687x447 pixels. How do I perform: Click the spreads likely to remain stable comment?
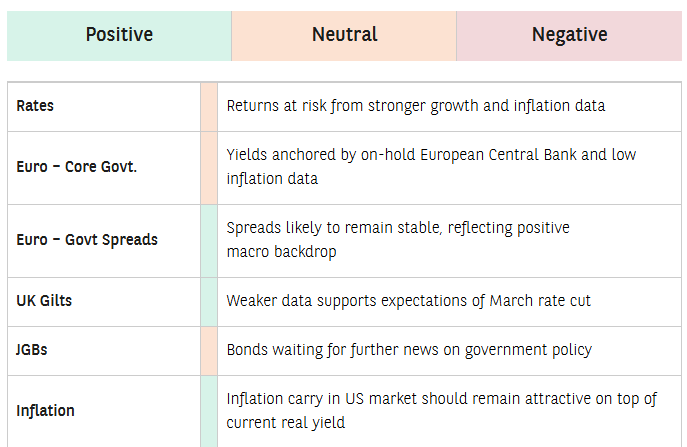pos(398,240)
